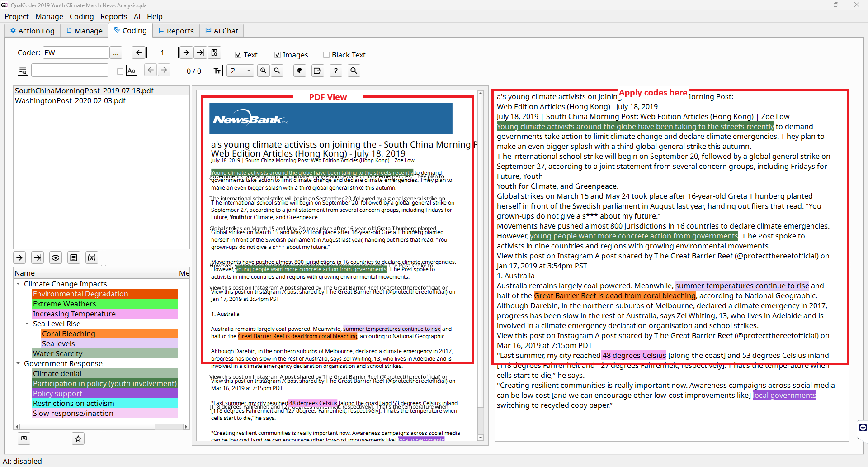The image size is (868, 467).
Task: Go to last page arrow button
Action: 200,52
